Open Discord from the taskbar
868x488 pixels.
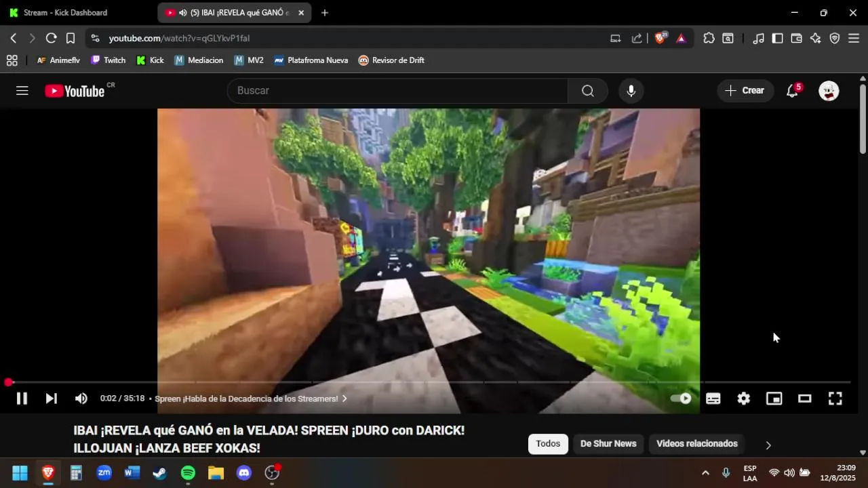[244, 473]
